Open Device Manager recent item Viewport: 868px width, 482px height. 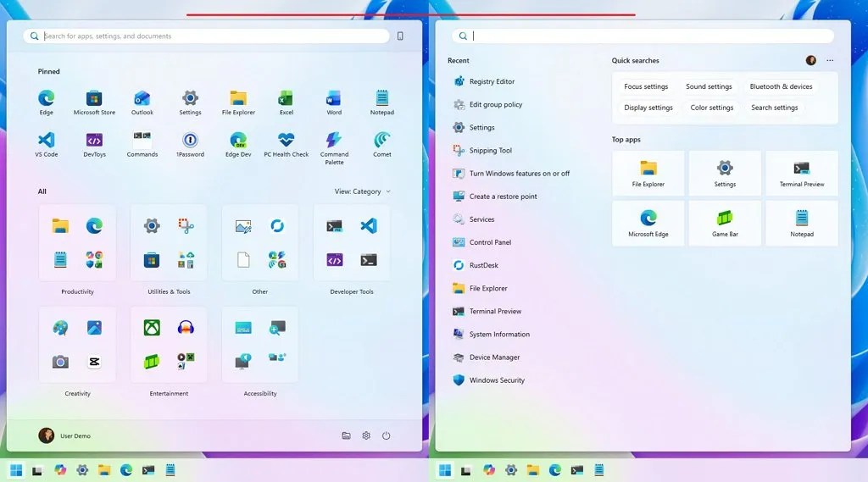[x=487, y=357]
